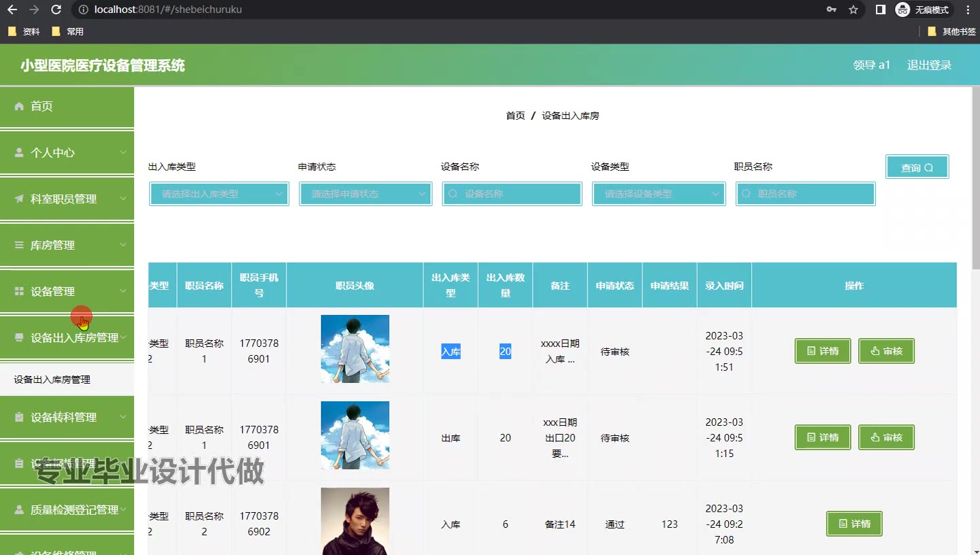Bookmark this page with the star icon
This screenshot has height=555, width=980.
pyautogui.click(x=853, y=10)
